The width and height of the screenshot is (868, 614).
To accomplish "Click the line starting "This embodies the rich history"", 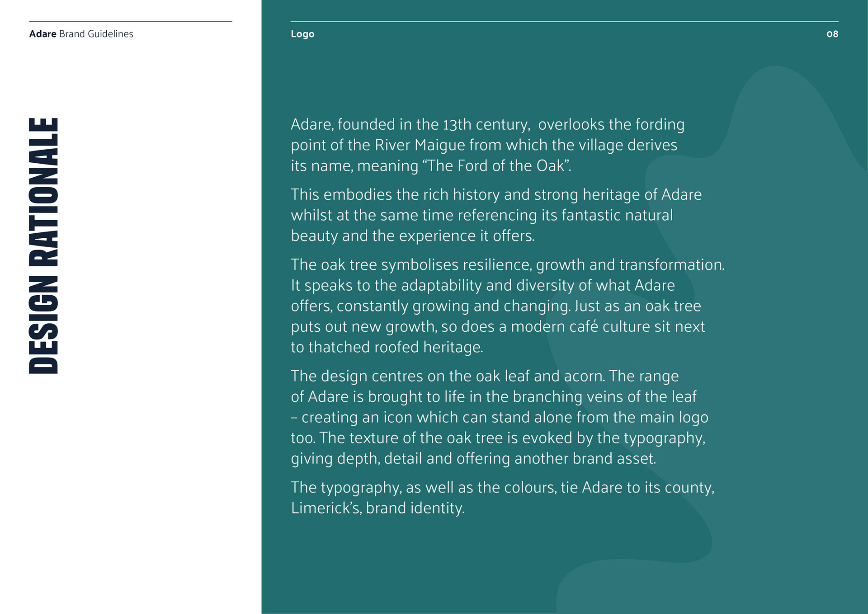I will click(496, 194).
